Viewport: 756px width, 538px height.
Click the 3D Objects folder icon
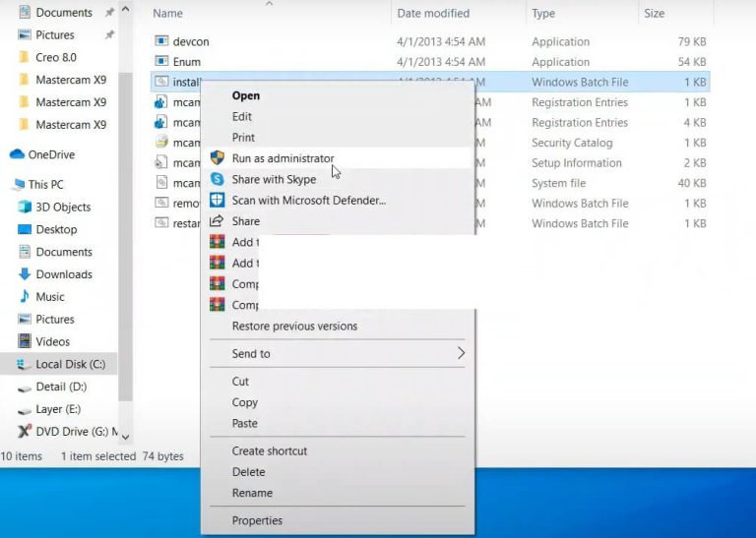pyautogui.click(x=26, y=208)
